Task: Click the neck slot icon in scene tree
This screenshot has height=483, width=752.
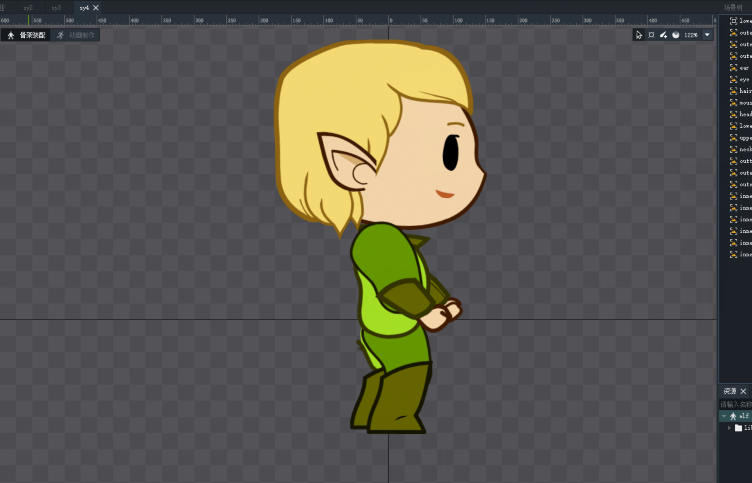Action: 733,149
